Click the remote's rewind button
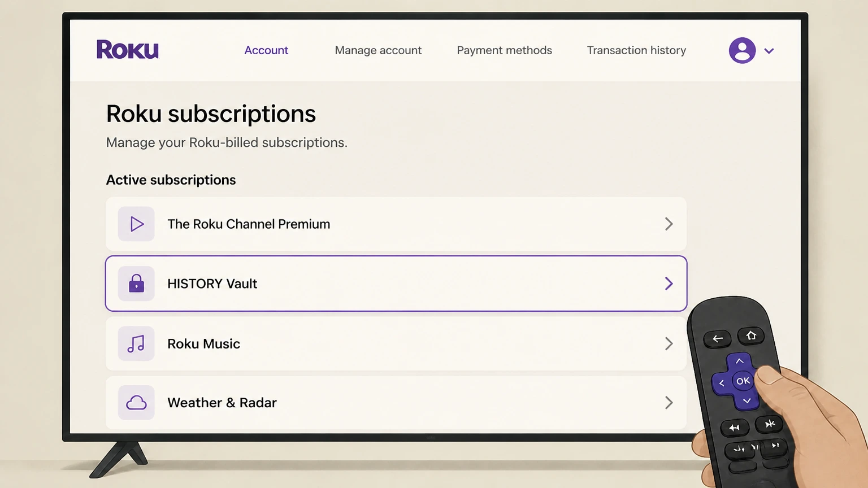Viewport: 868px width, 488px height. pyautogui.click(x=739, y=450)
